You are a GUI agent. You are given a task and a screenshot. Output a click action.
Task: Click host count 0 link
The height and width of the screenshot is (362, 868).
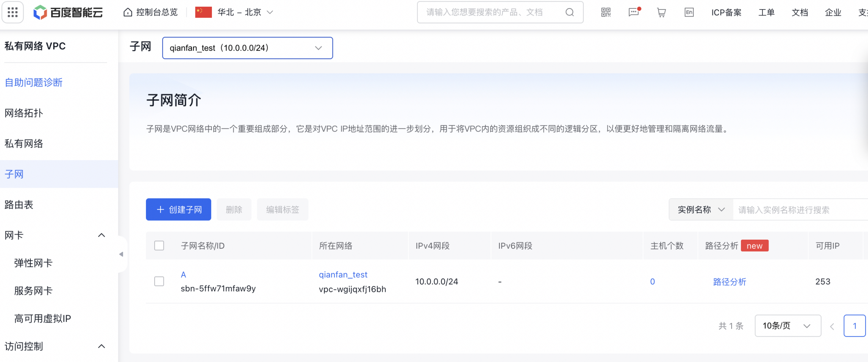652,282
